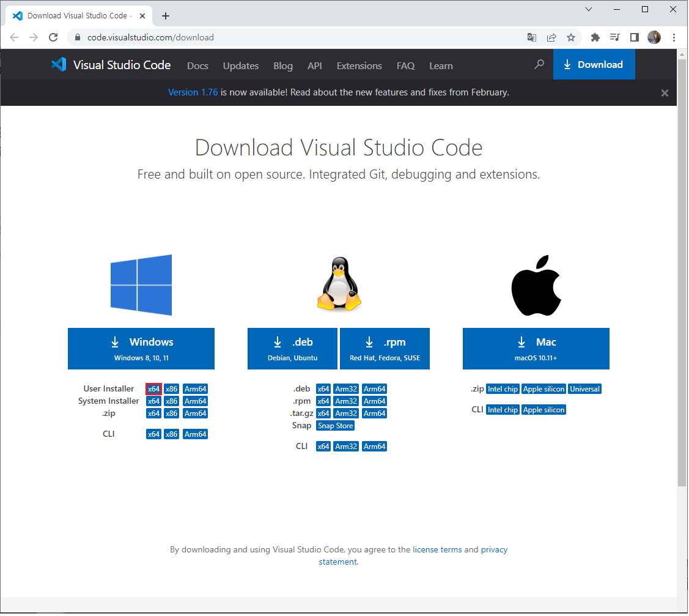Download Mac .zip Intel chip
689x616 pixels.
pyautogui.click(x=503, y=389)
